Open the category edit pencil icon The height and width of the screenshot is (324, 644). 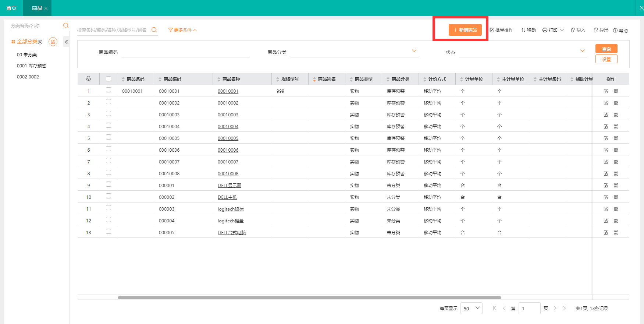(53, 42)
